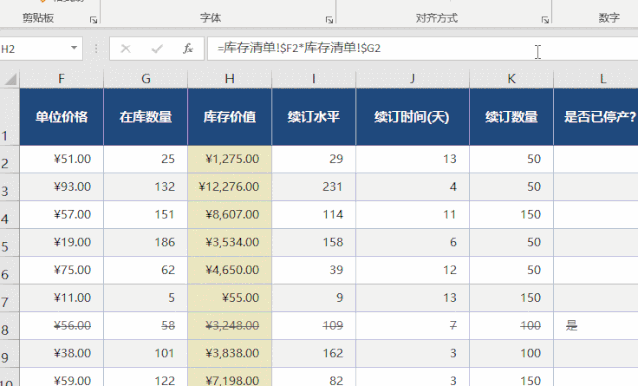Screen dimensions: 638x386
Task: Open the 对齐方式 alignment dialog launcher
Action: pyautogui.click(x=545, y=20)
